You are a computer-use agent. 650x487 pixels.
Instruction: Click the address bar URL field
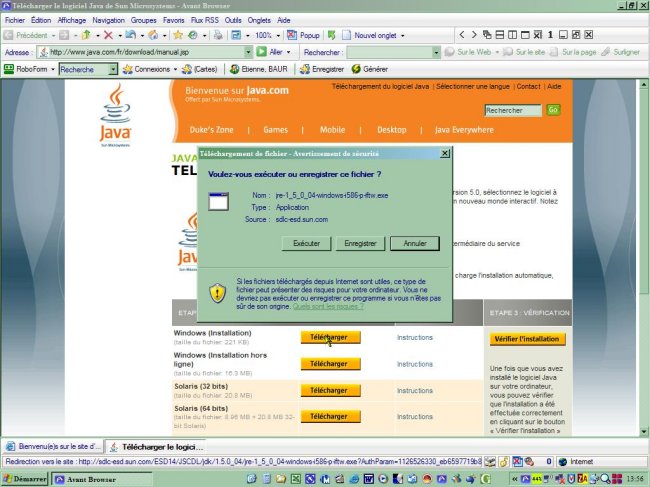point(145,52)
